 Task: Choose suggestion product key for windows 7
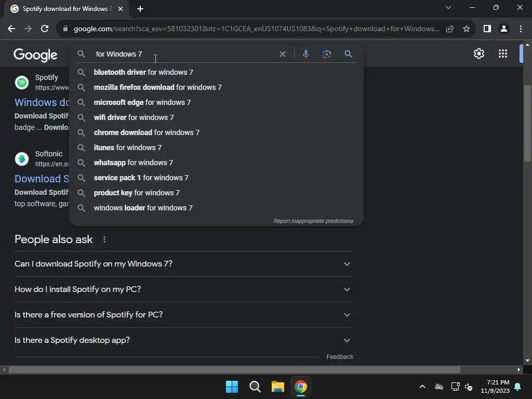(217, 193)
